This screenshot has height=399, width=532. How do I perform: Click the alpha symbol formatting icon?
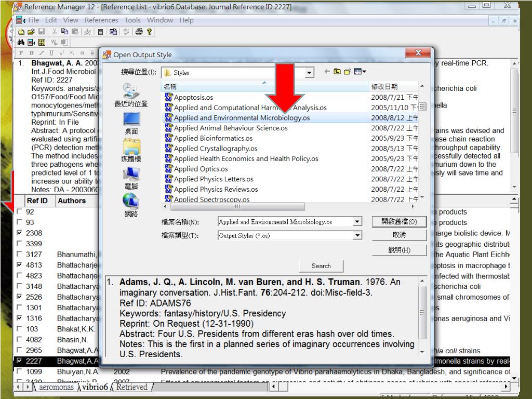click(x=82, y=53)
